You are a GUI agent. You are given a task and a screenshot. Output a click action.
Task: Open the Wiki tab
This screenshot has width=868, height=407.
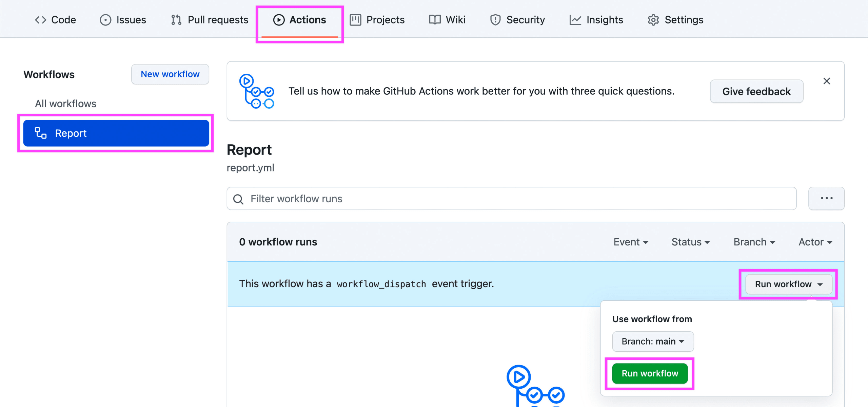(447, 20)
